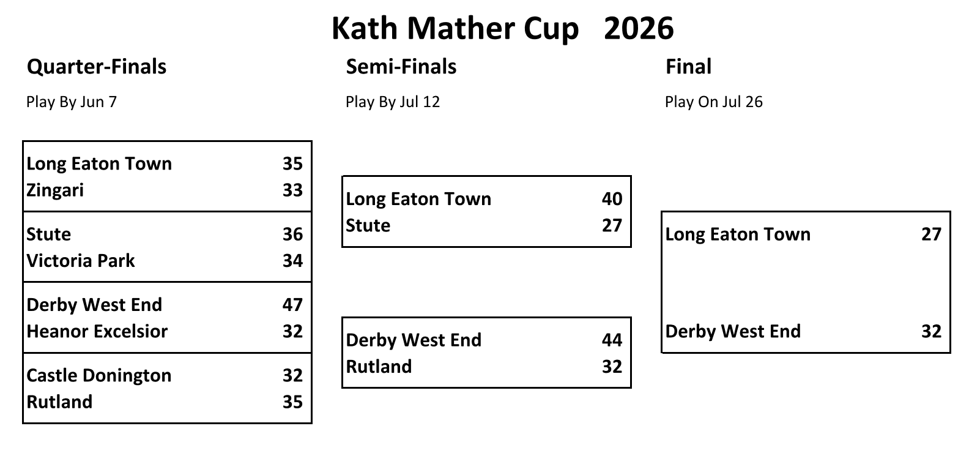The image size is (980, 464).
Task: Select the Quarter-Finals heading
Action: tap(97, 66)
